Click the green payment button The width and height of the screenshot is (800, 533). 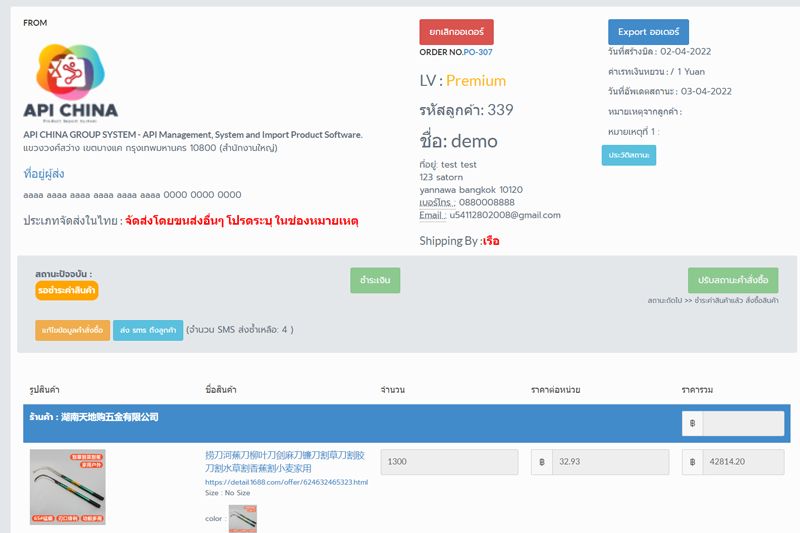(x=375, y=280)
